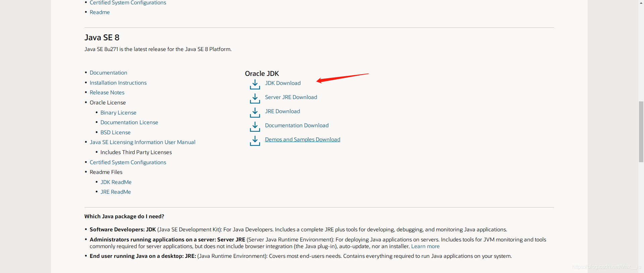
Task: Open the JRE Download link
Action: [282, 111]
